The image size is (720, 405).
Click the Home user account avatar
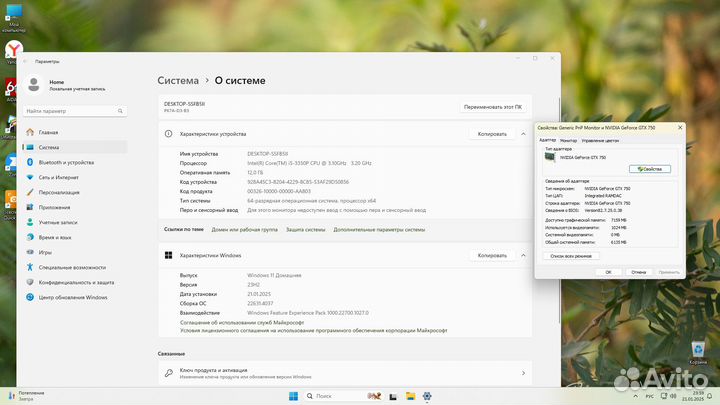tap(34, 84)
